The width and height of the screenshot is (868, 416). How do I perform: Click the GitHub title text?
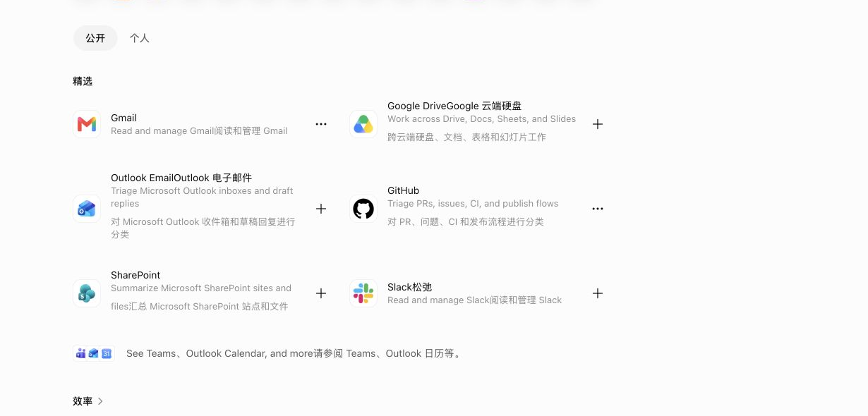click(404, 190)
